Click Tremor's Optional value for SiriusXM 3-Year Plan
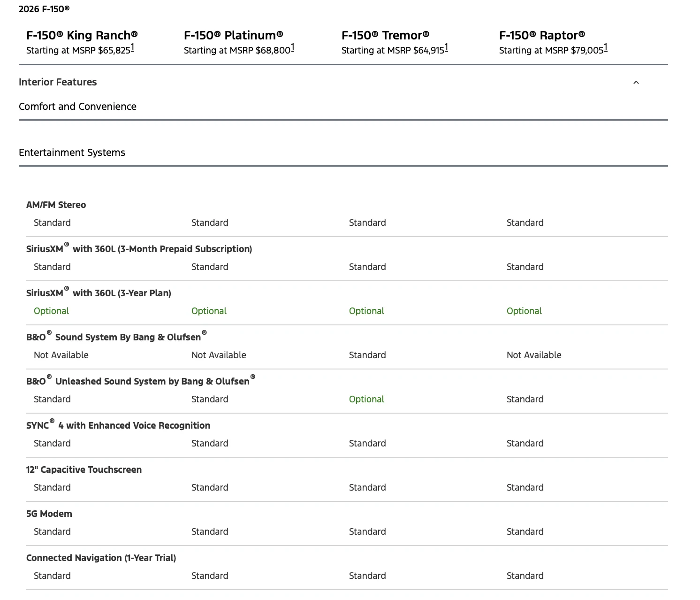 click(366, 311)
